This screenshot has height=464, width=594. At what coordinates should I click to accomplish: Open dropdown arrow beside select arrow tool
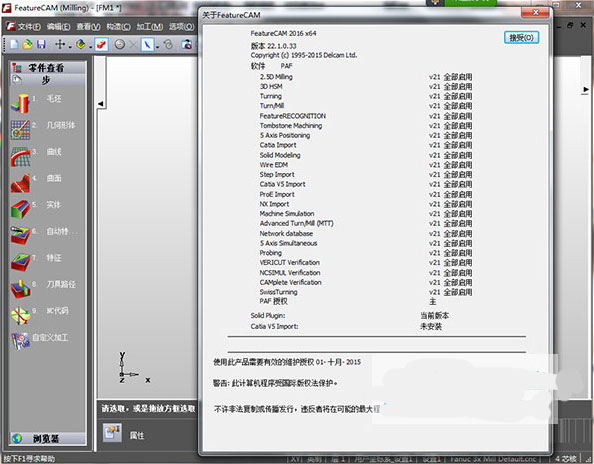point(157,47)
